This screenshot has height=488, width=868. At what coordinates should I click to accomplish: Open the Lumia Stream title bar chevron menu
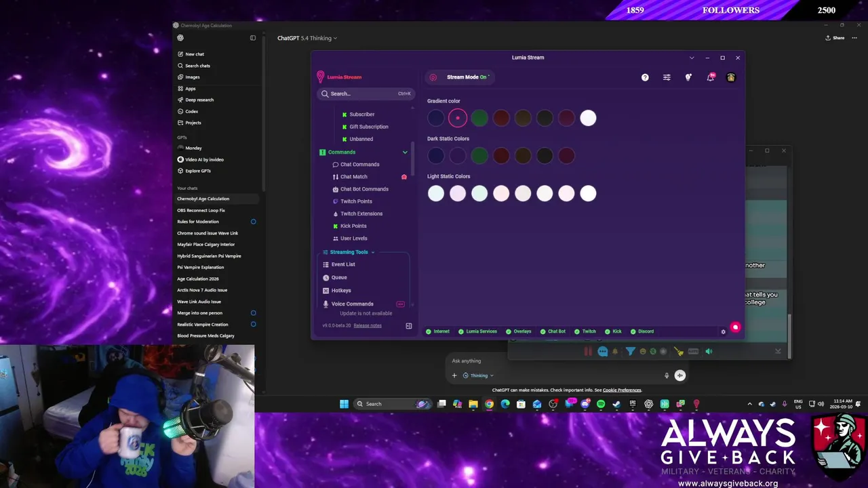(692, 58)
